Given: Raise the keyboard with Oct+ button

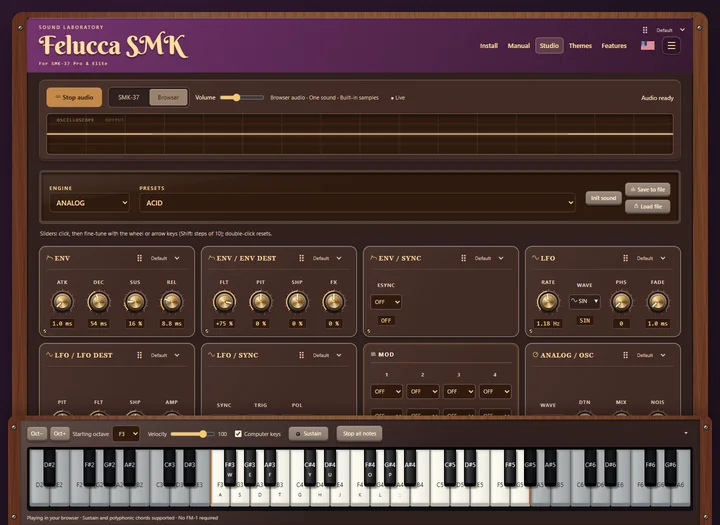Looking at the screenshot, I should click(x=60, y=434).
